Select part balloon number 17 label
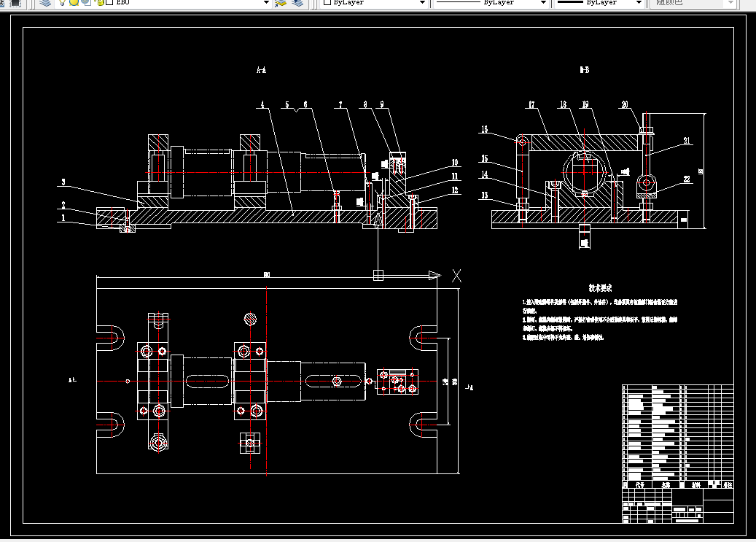Screen dimensions: 756x542 531,105
